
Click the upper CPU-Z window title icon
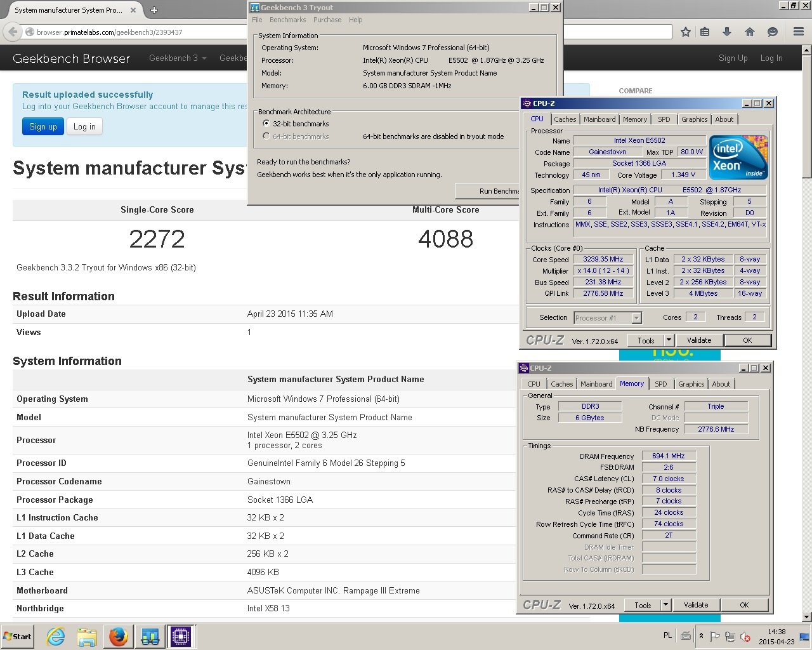[x=527, y=103]
